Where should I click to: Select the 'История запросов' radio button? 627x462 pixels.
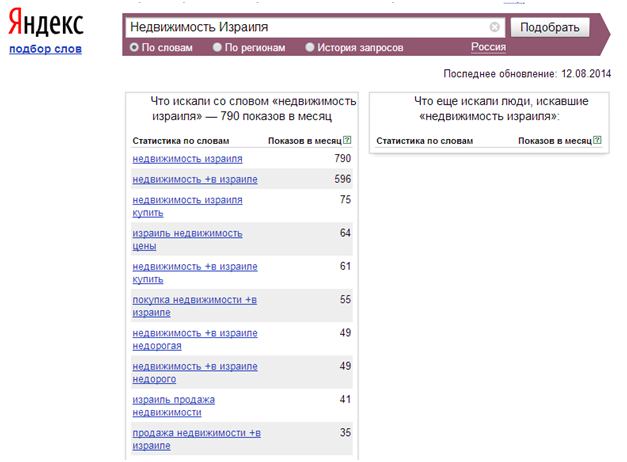click(x=310, y=48)
